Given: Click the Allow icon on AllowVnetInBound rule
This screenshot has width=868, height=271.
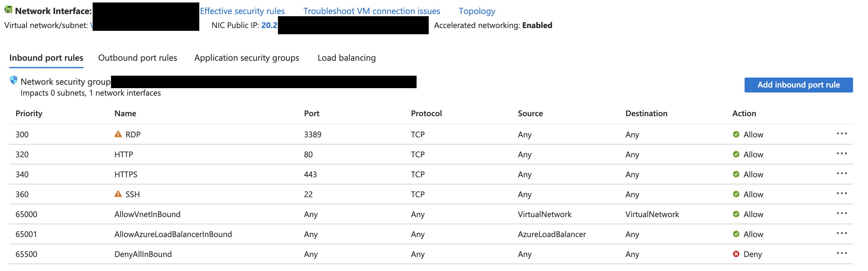Looking at the screenshot, I should pos(736,214).
